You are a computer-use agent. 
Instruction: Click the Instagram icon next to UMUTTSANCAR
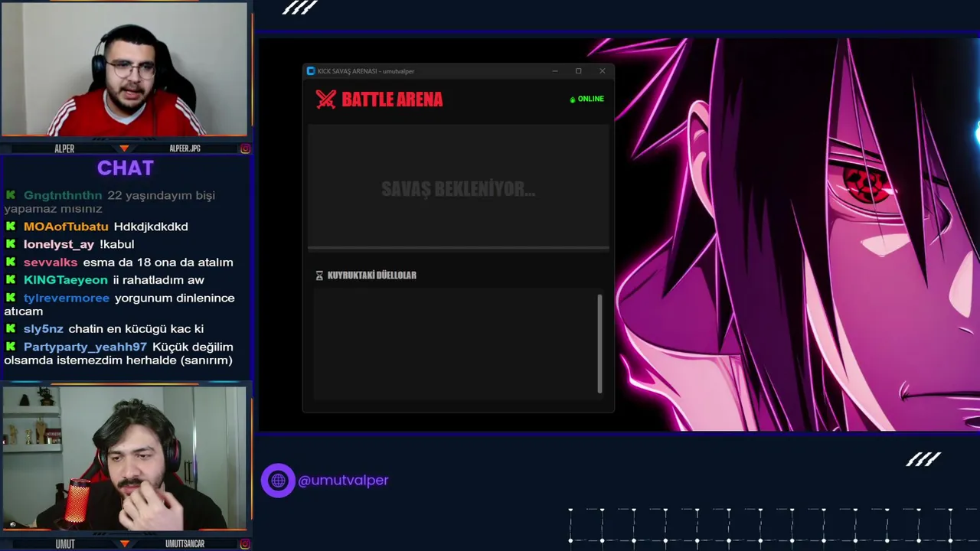pos(245,543)
